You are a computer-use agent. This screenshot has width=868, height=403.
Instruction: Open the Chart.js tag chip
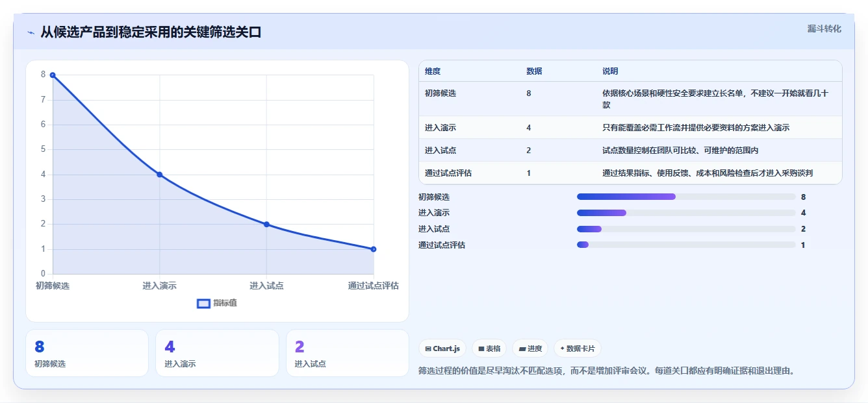coord(442,348)
